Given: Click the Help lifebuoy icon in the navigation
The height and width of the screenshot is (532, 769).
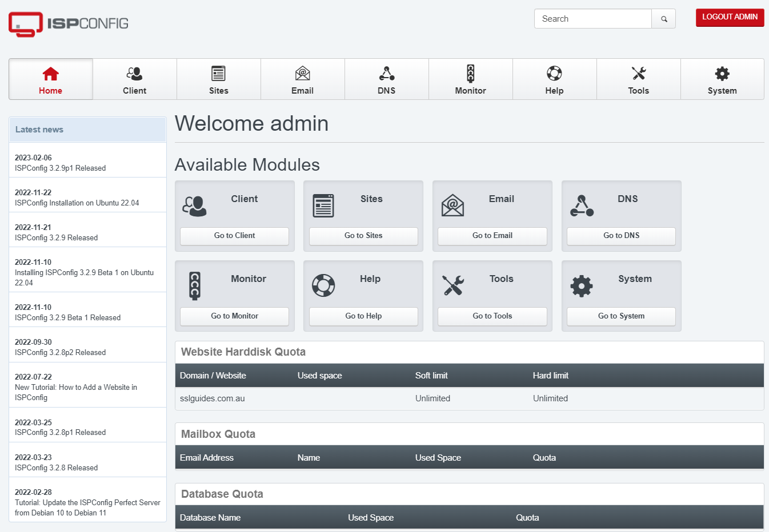Looking at the screenshot, I should [x=554, y=73].
